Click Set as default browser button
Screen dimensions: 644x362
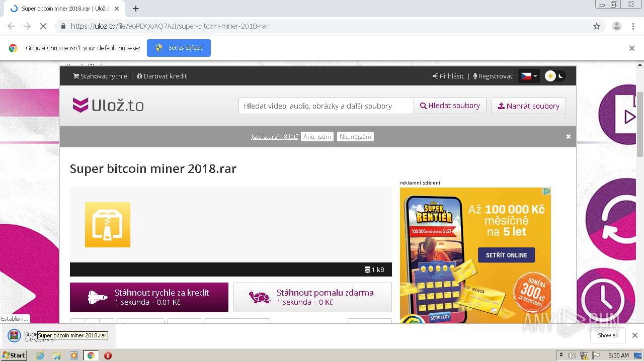(179, 48)
